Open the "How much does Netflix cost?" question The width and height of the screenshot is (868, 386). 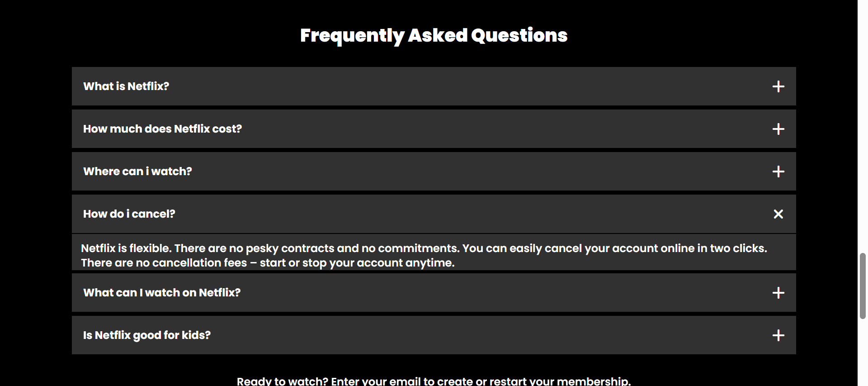click(162, 129)
